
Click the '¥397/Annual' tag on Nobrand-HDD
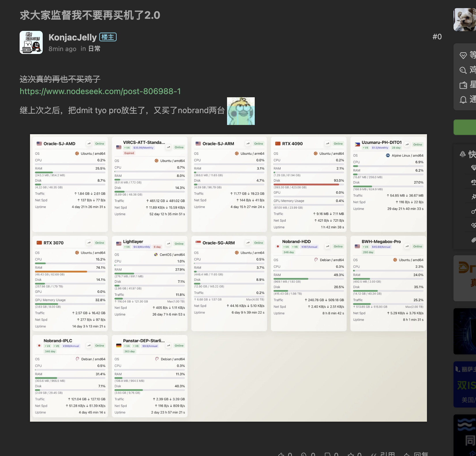(309, 247)
